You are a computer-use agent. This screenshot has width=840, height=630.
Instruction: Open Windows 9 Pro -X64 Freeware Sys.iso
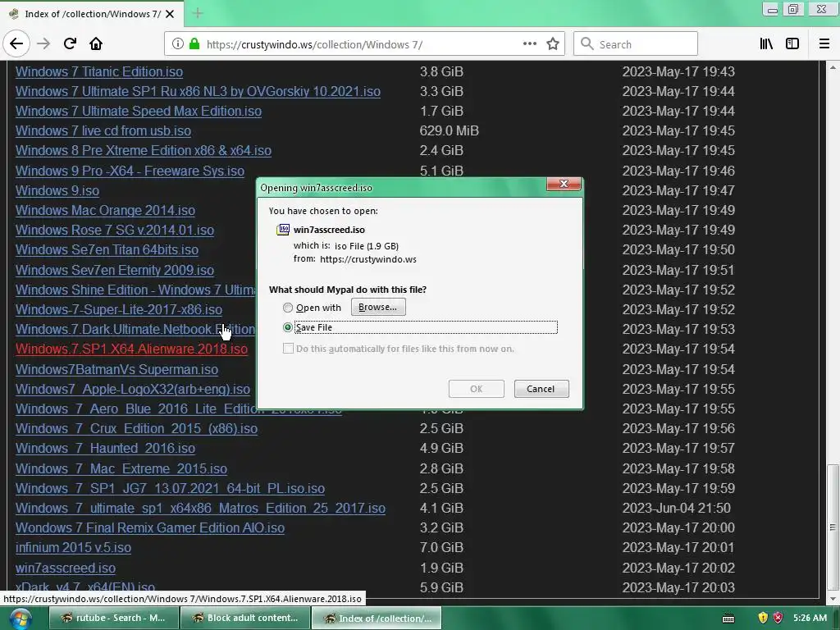pos(130,171)
